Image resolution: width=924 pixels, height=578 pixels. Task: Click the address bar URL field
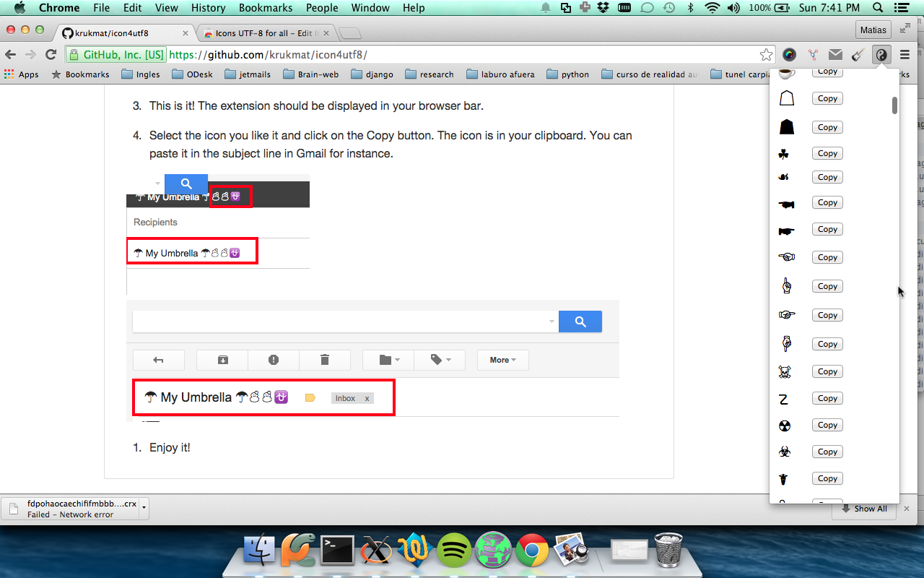click(419, 55)
